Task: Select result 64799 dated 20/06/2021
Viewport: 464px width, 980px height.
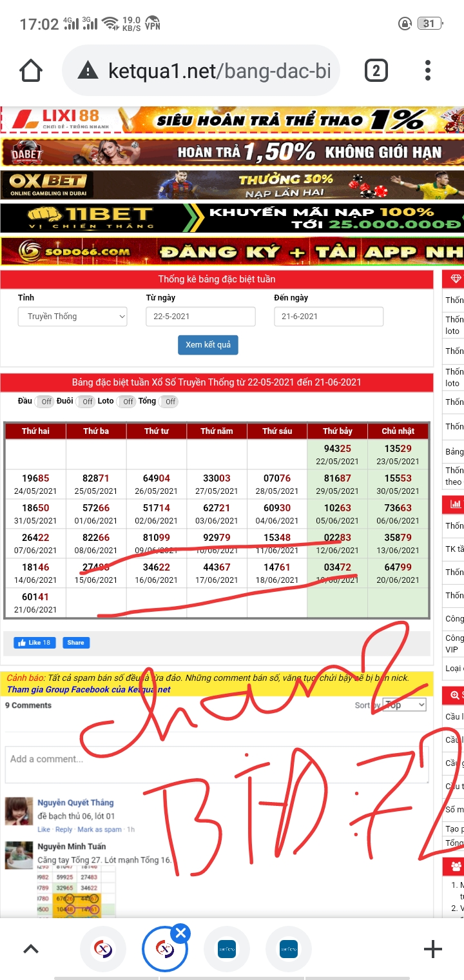Action: tap(398, 573)
